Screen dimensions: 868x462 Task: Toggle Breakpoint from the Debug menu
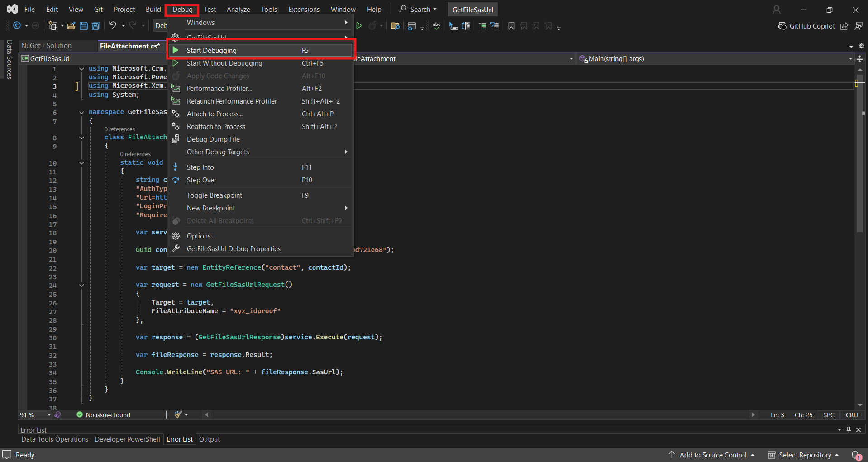point(215,195)
